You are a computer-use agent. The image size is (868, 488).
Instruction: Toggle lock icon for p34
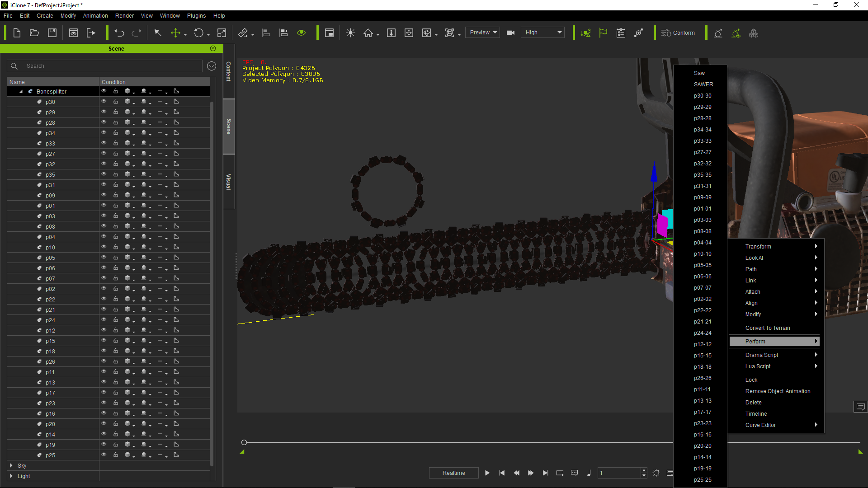[116, 133]
